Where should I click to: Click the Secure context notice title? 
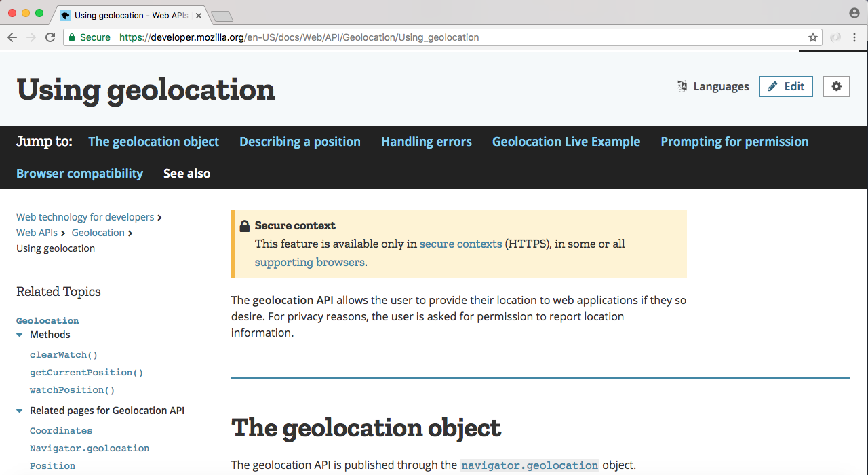click(x=295, y=225)
